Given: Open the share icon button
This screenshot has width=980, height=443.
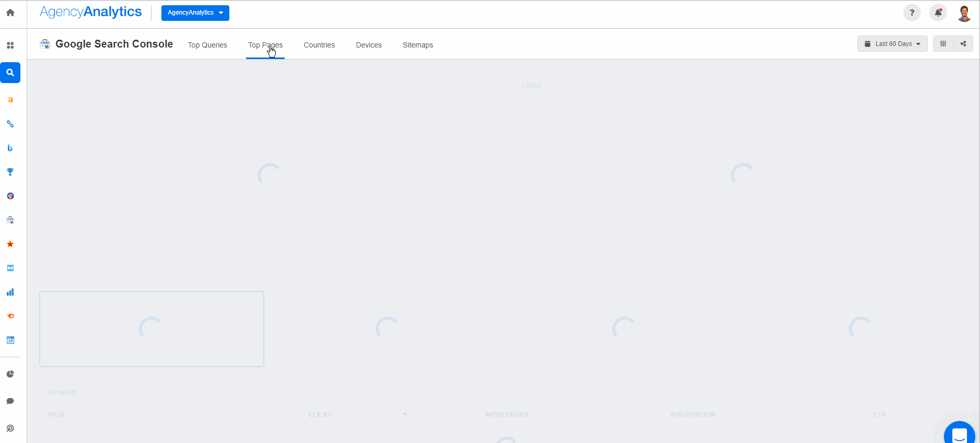Looking at the screenshot, I should (x=963, y=44).
